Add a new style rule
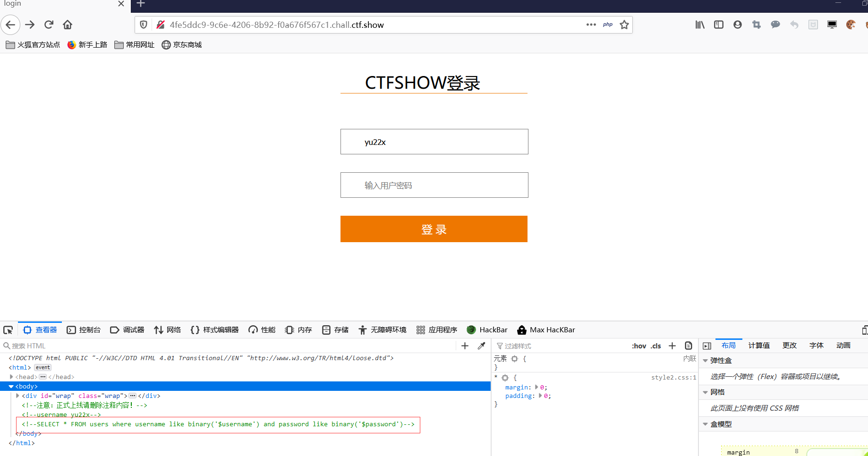The image size is (868, 456). 672,346
